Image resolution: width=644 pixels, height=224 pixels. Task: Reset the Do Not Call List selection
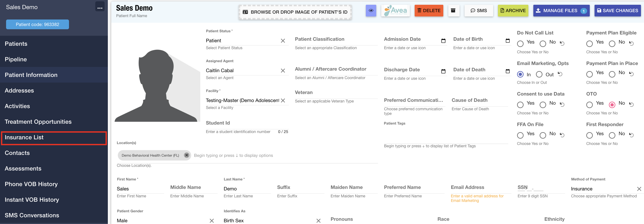point(562,43)
